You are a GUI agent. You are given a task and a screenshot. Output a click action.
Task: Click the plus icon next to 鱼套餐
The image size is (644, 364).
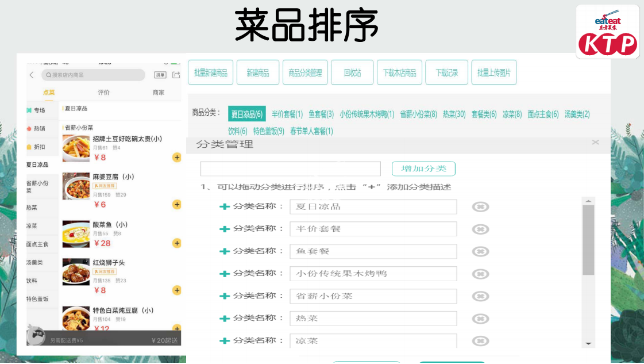[225, 251]
